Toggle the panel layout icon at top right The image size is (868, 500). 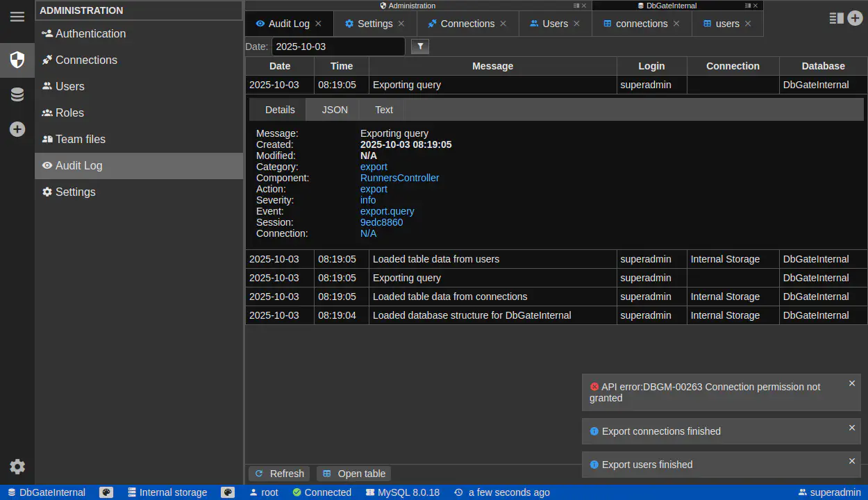click(x=836, y=19)
